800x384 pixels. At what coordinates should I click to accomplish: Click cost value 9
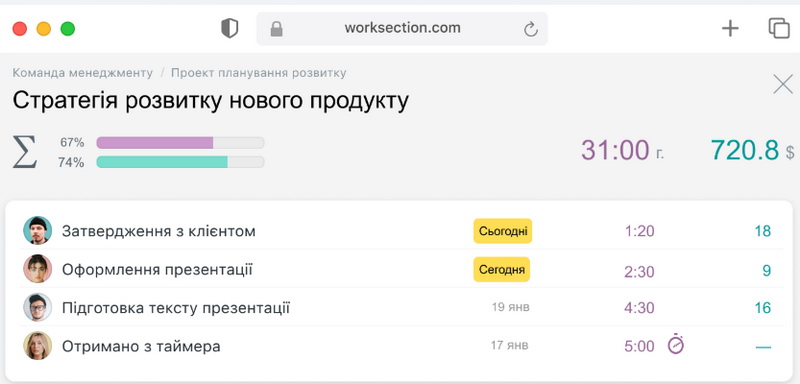click(767, 271)
